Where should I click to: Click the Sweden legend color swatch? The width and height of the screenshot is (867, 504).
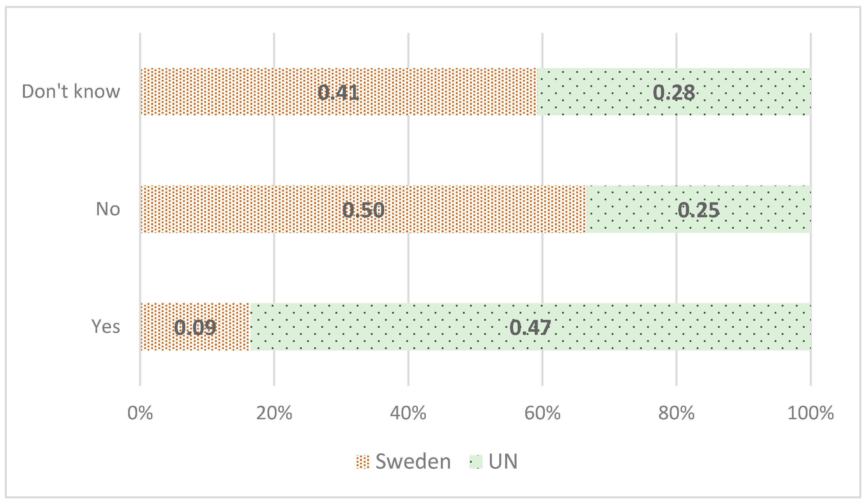tap(363, 462)
